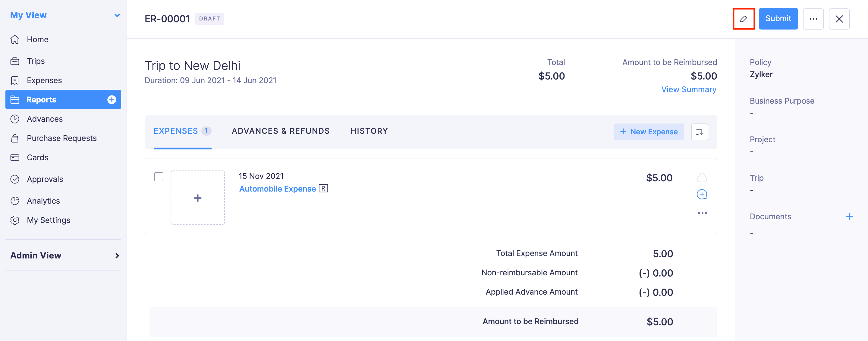Viewport: 868px width, 341px height.
Task: Click the policy violation warning icon
Action: tap(701, 177)
